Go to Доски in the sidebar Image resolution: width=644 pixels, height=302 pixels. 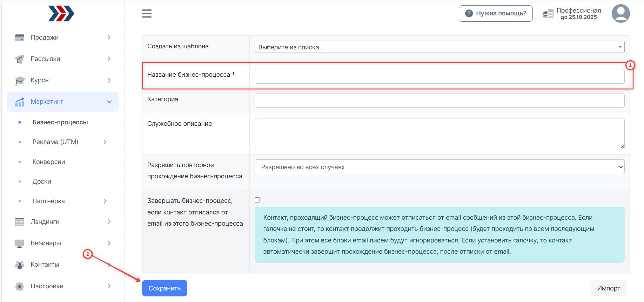[42, 181]
